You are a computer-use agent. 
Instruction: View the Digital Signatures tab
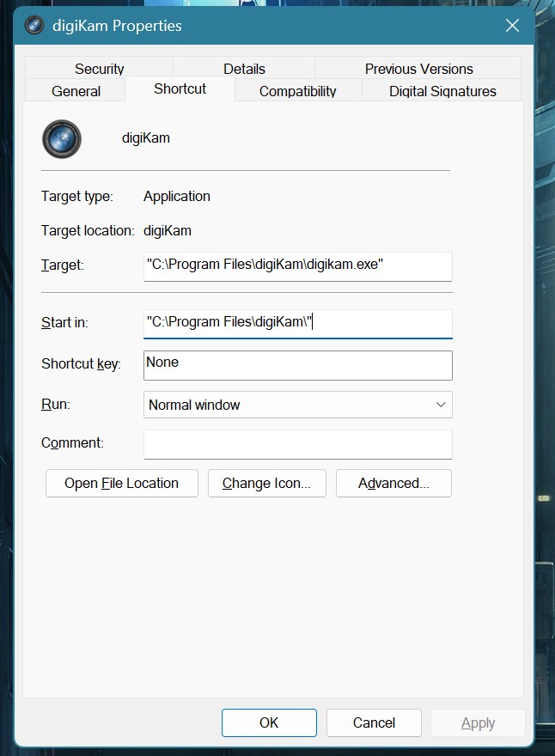[442, 91]
